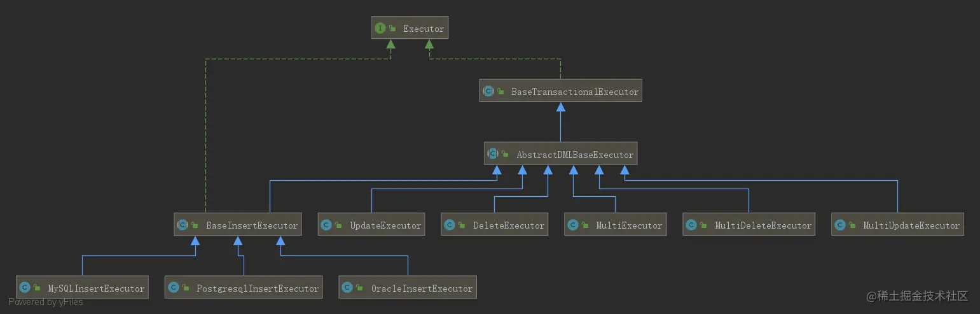Click the green interface icon on Executor node
The height and width of the screenshot is (314, 980).
pos(380,28)
